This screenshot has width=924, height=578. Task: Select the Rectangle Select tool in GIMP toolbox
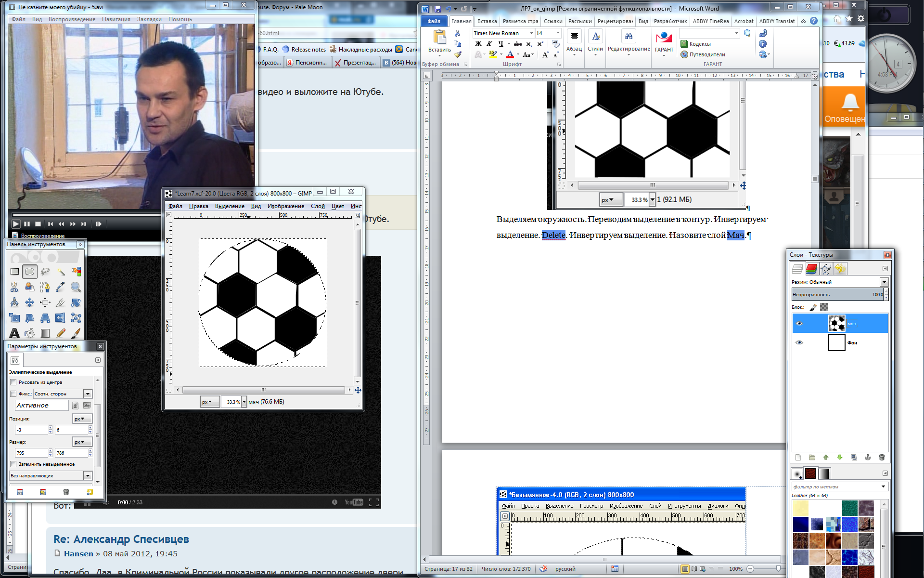click(x=14, y=272)
